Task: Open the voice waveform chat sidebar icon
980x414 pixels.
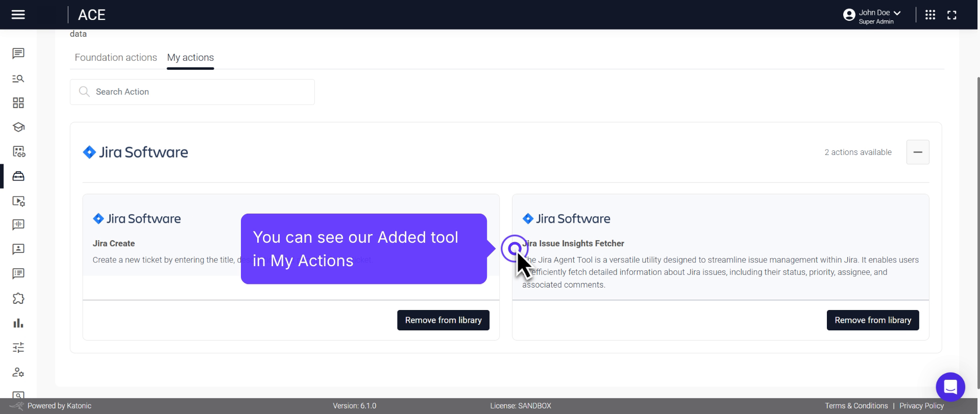Action: pyautogui.click(x=18, y=225)
